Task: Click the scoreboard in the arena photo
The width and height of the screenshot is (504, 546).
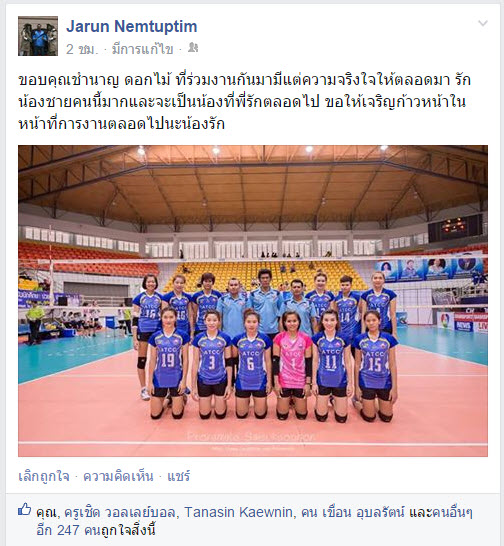Action: pos(455,227)
